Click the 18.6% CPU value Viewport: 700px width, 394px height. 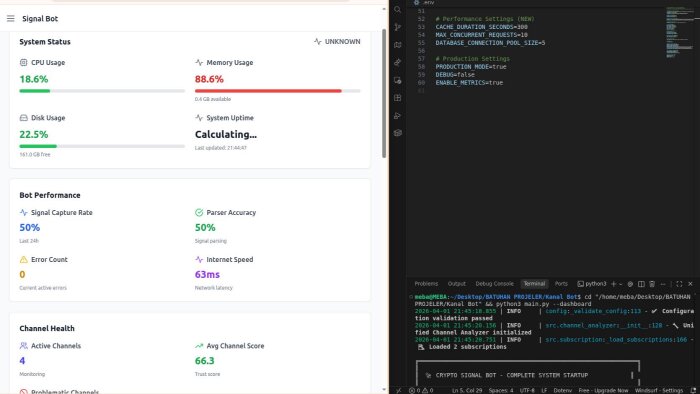click(x=33, y=79)
